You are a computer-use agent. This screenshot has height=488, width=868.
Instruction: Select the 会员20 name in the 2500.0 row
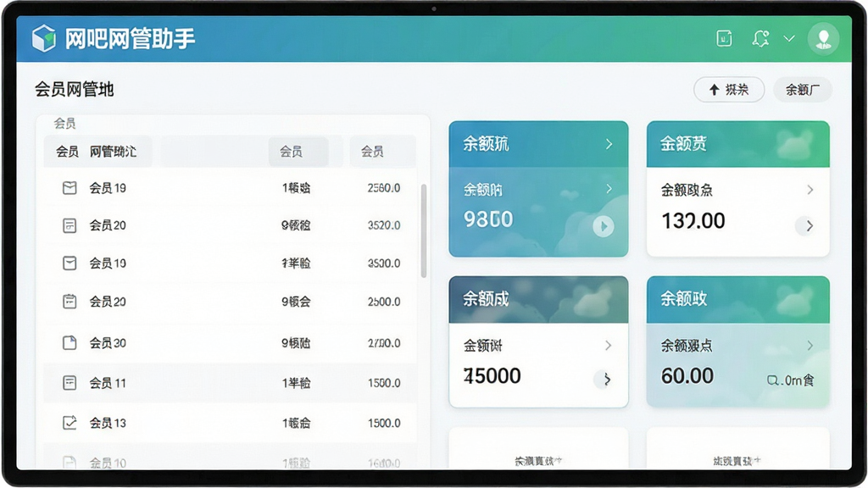click(x=108, y=302)
